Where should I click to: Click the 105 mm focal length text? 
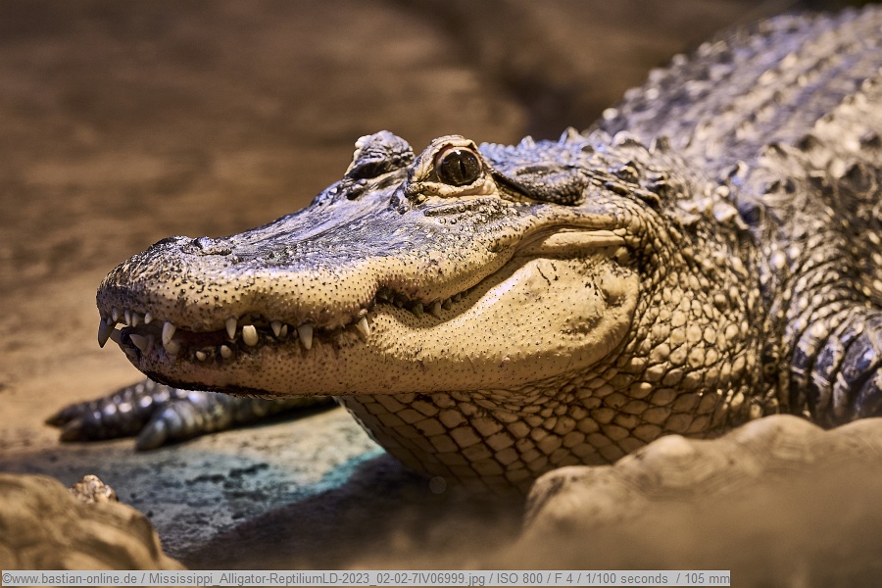[702, 578]
